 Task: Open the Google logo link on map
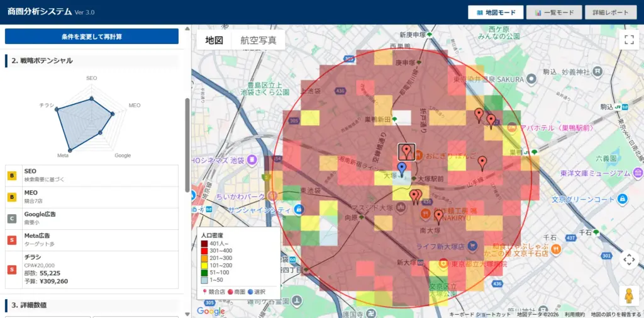click(x=211, y=311)
